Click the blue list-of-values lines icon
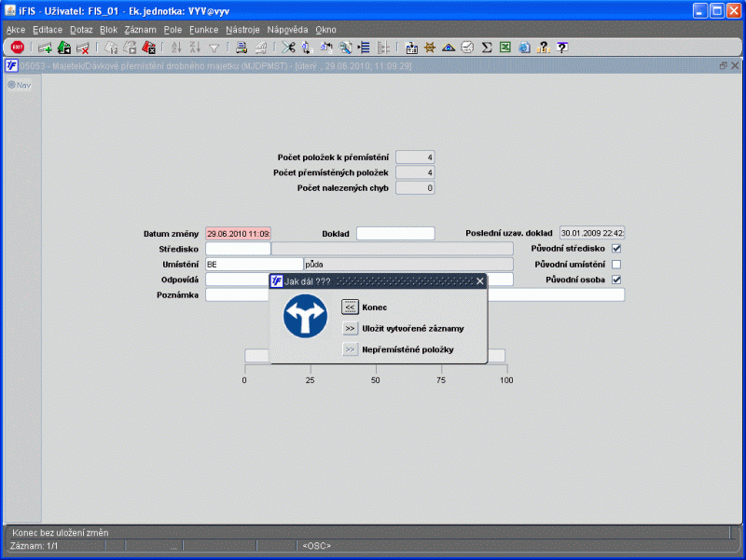The height and width of the screenshot is (560, 746). [x=364, y=48]
